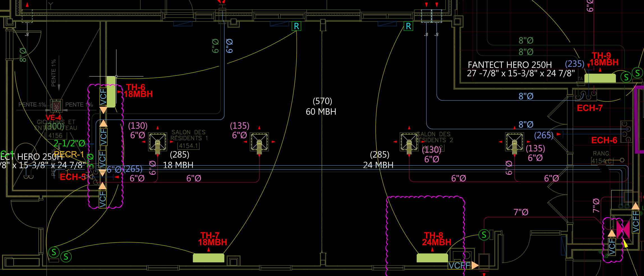Select the ECH-6 red tag

[604, 140]
